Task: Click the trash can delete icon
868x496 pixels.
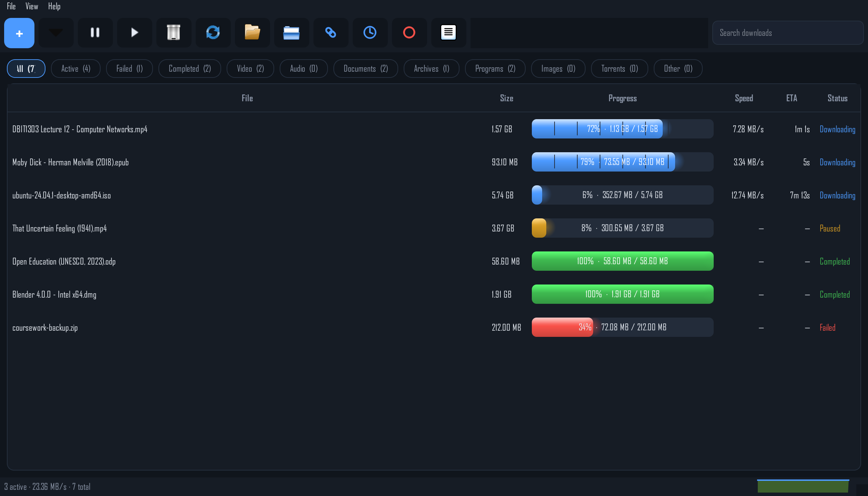Action: click(x=174, y=33)
